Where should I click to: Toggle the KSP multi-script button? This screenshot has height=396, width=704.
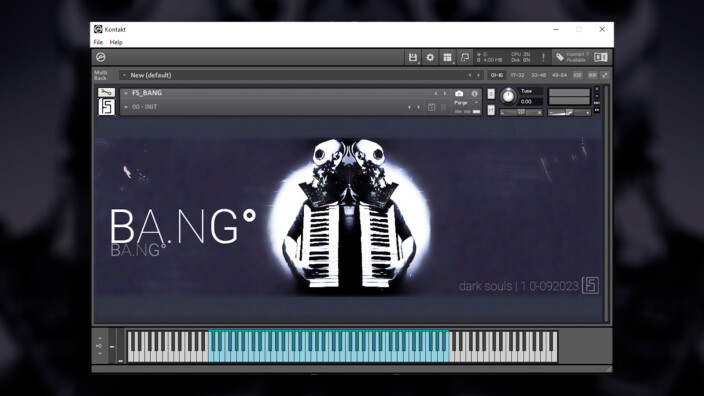[x=577, y=75]
